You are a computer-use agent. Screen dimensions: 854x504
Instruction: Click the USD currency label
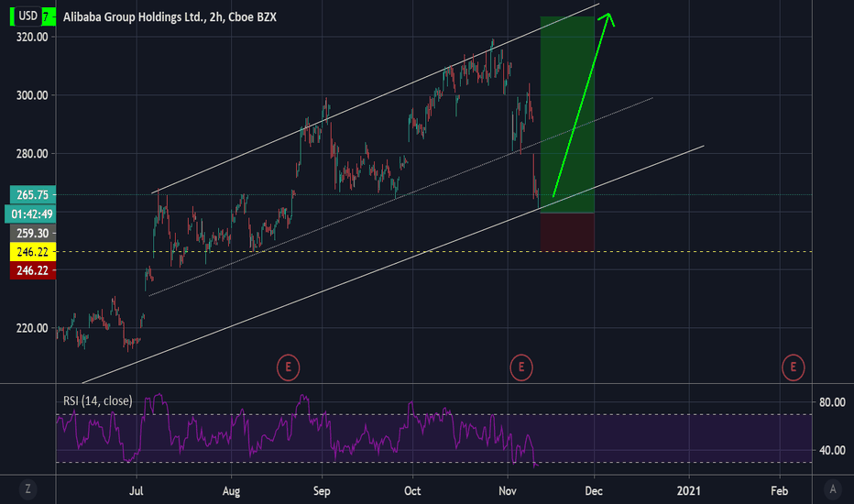click(x=27, y=16)
